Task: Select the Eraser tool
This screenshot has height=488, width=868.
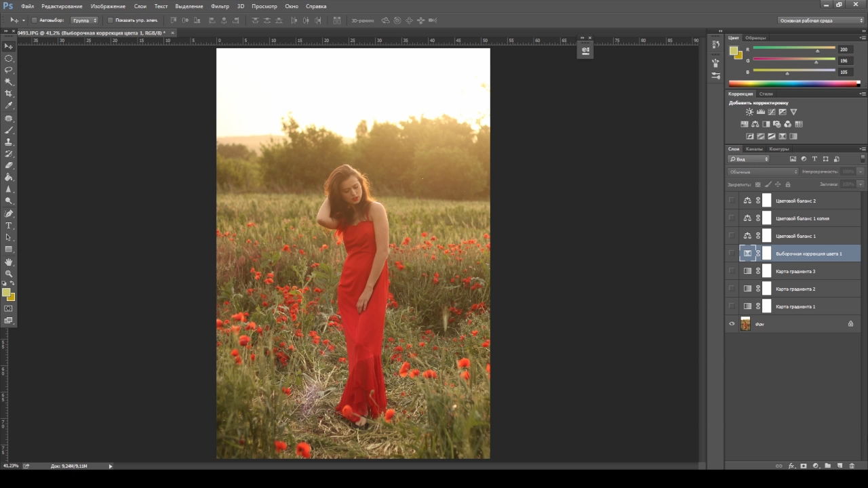Action: 9,165
